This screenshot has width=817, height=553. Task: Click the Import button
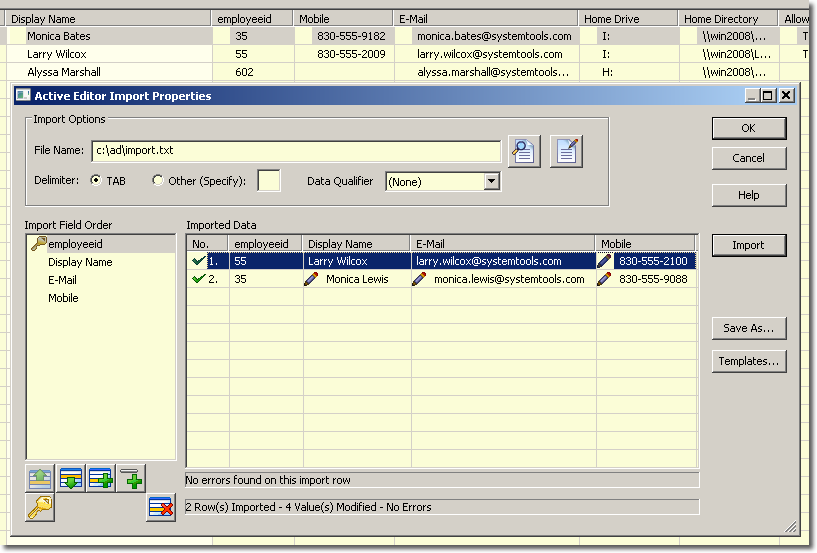pyautogui.click(x=749, y=245)
